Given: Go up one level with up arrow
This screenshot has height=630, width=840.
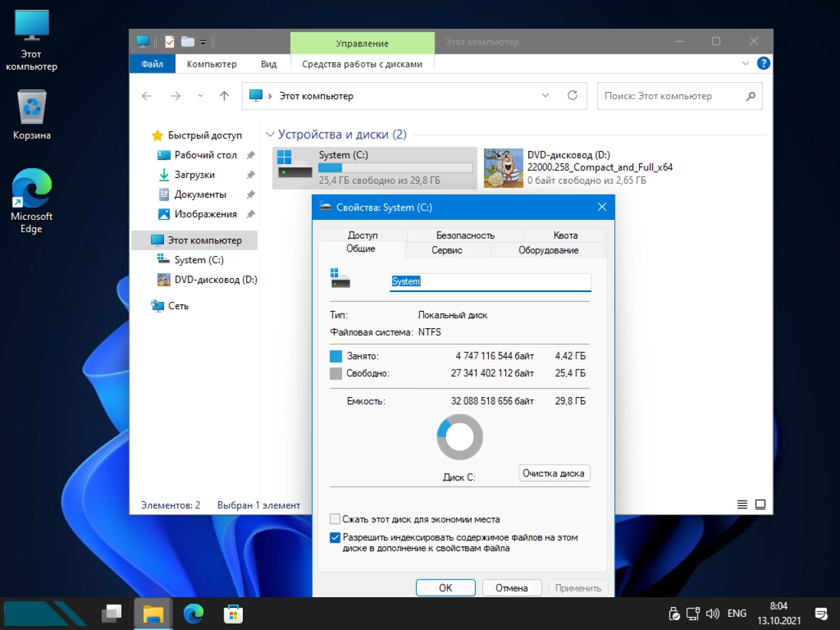Looking at the screenshot, I should (224, 96).
